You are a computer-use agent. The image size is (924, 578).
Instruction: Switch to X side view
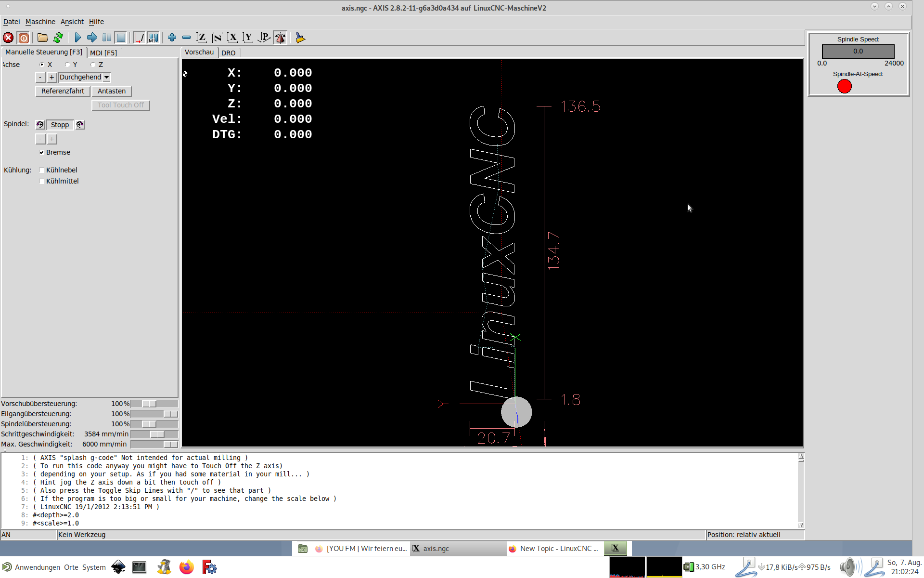click(232, 38)
